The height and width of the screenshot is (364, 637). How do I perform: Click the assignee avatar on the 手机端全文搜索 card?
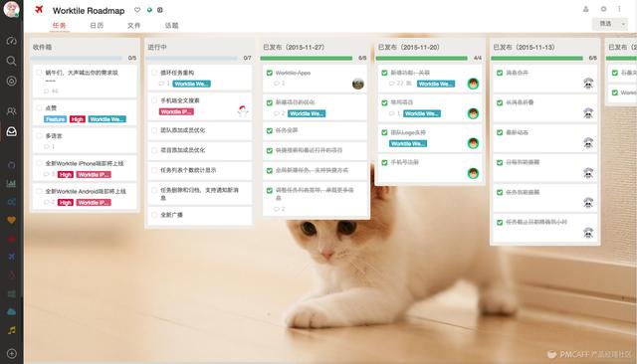coord(243,110)
